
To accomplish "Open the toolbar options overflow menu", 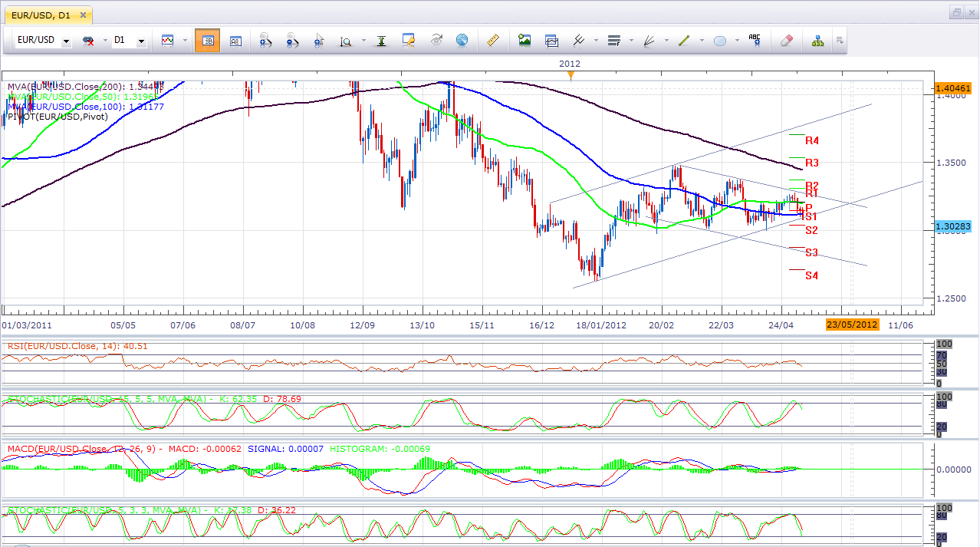I will 840,41.
